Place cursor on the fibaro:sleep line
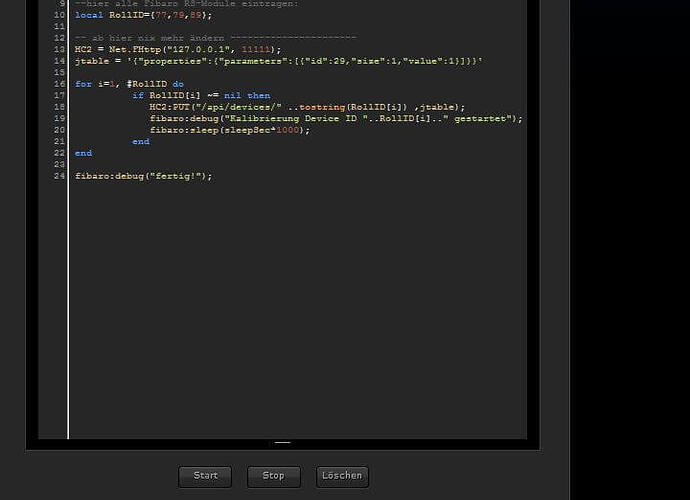Screen dimensions: 690x500 229,130
